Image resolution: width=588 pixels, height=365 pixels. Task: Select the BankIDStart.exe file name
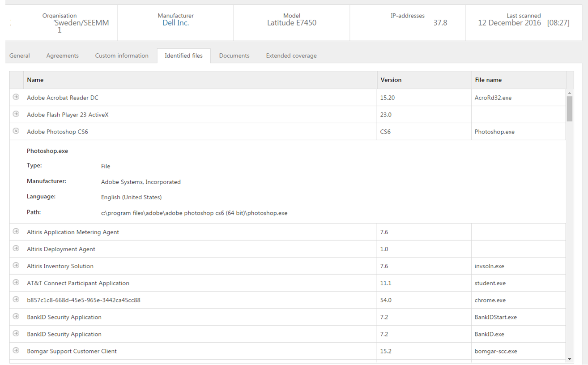pyautogui.click(x=496, y=317)
